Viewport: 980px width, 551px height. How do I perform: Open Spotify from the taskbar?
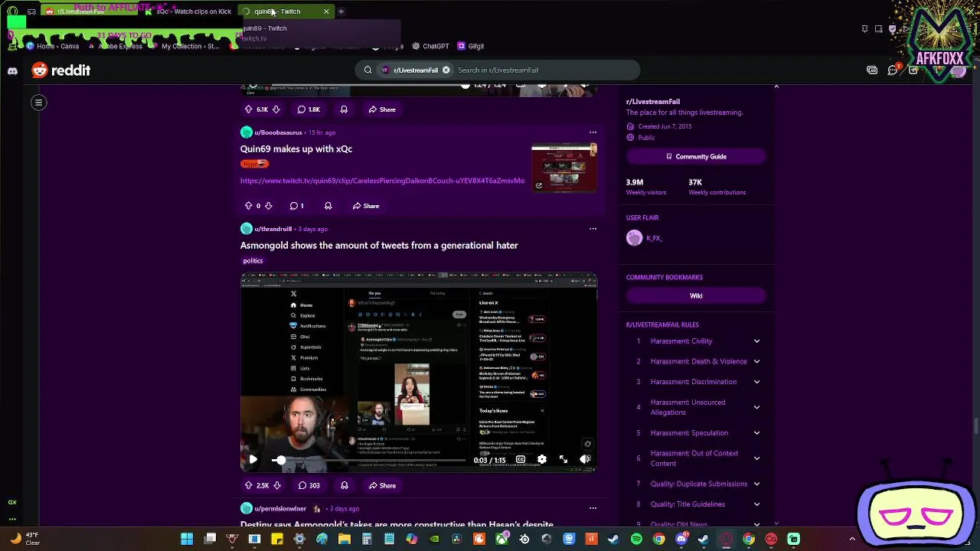(636, 539)
